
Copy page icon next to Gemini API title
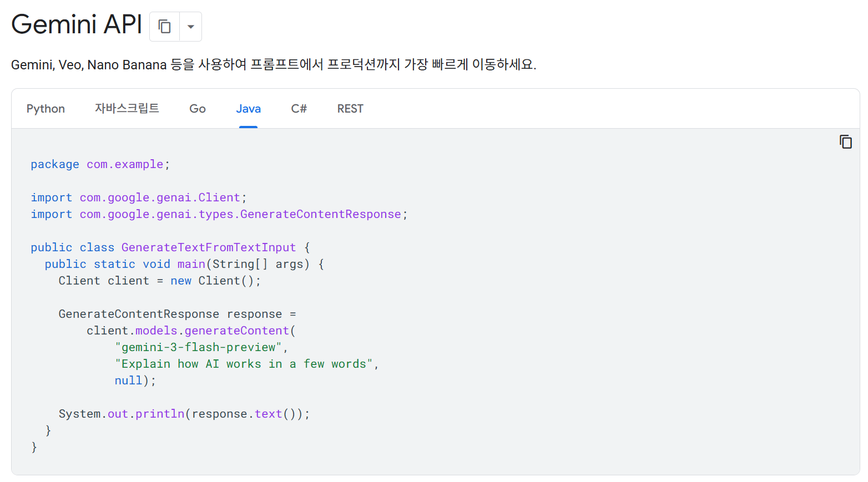[164, 27]
